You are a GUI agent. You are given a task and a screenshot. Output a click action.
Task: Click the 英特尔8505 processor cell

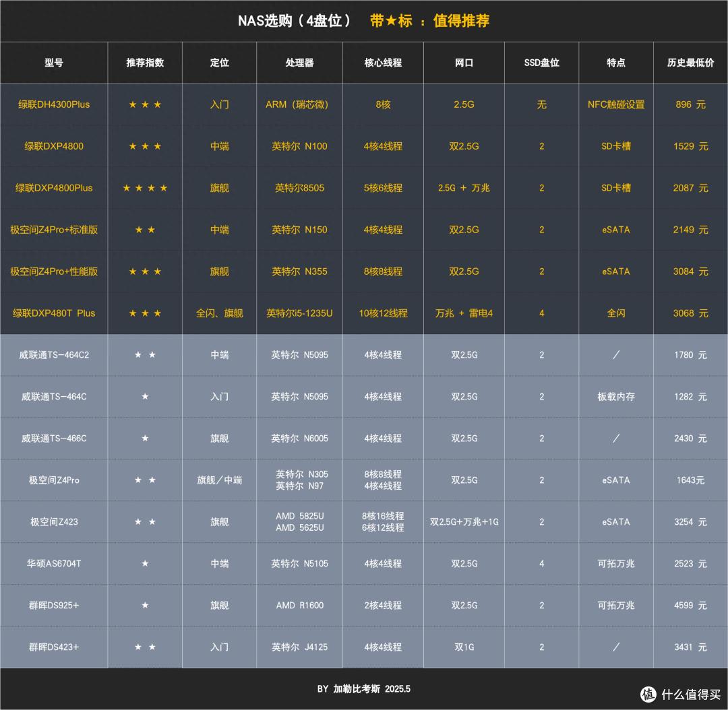point(299,188)
